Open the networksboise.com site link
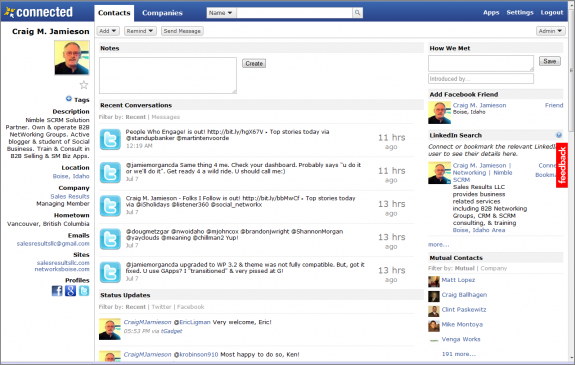Viewport: 575px width, 365px height. tap(62, 269)
